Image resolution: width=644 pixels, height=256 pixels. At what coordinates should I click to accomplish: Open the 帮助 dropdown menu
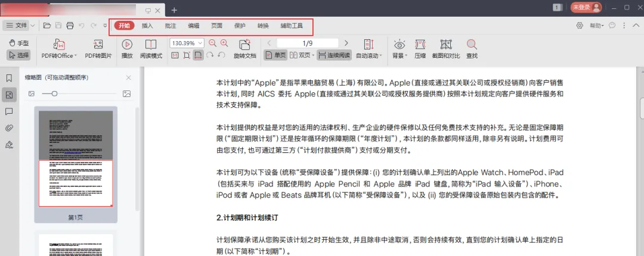coord(597,26)
